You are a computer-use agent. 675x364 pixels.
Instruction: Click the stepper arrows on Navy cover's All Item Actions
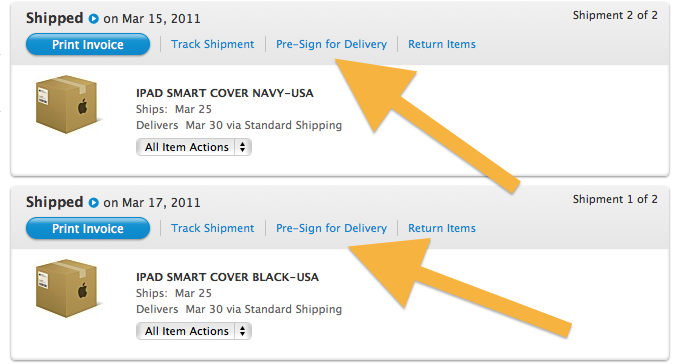pyautogui.click(x=243, y=147)
